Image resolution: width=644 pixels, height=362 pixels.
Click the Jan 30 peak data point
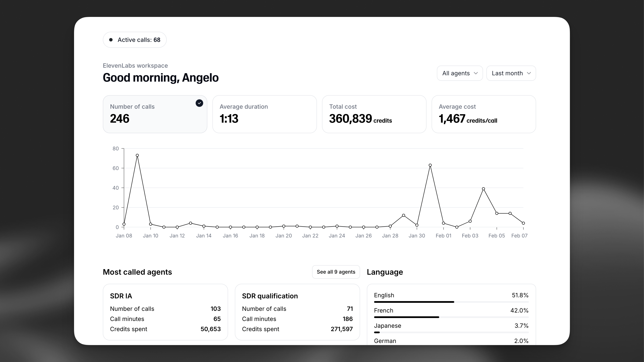[430, 165]
